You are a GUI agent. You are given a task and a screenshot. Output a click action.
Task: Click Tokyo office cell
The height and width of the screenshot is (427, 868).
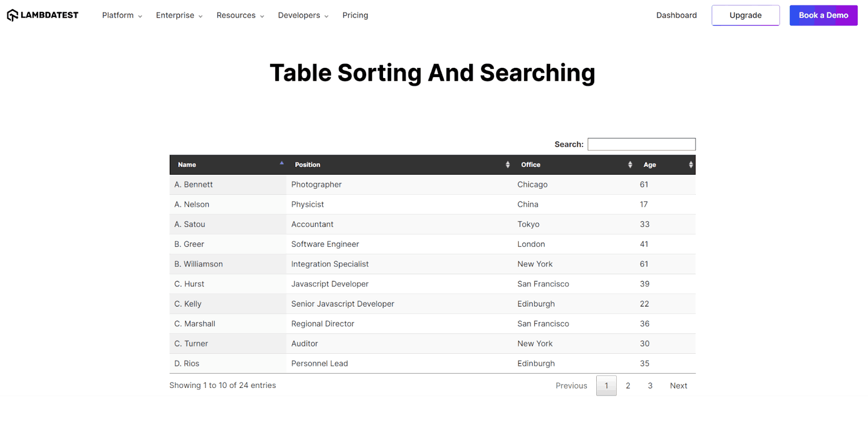(574, 224)
